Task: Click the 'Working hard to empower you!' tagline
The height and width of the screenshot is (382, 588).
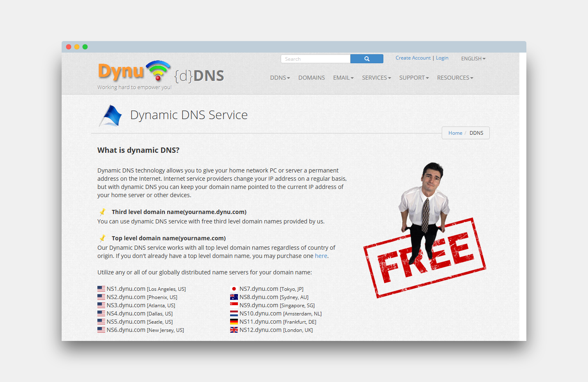Action: click(134, 87)
